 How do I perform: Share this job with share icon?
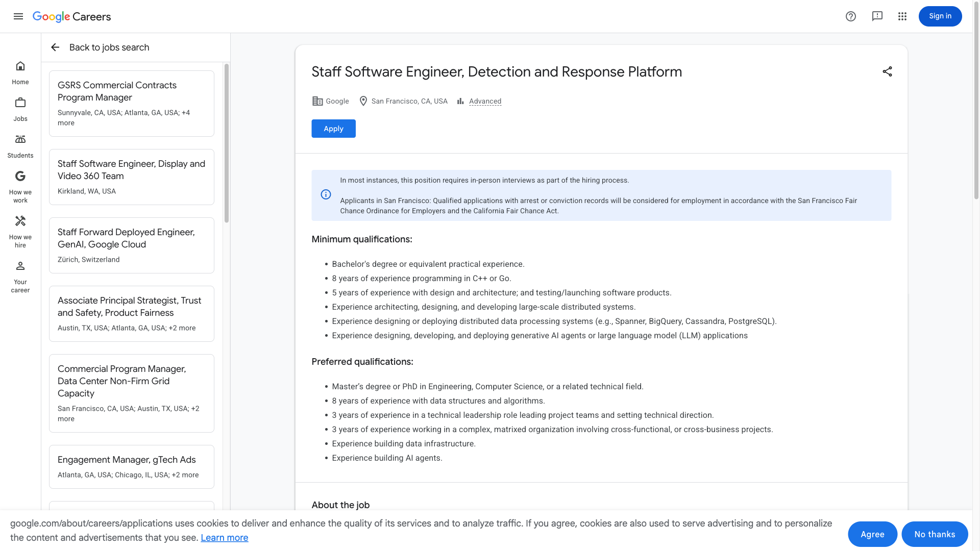(888, 71)
